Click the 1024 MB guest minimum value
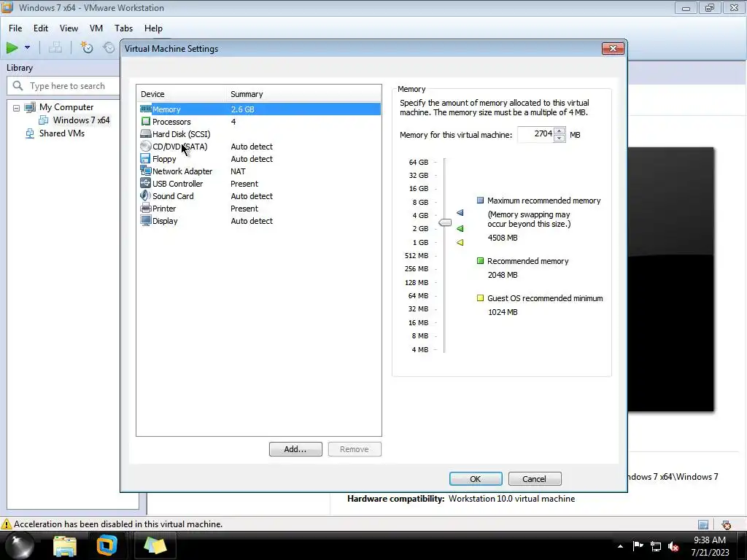This screenshot has height=560, width=747. point(502,312)
